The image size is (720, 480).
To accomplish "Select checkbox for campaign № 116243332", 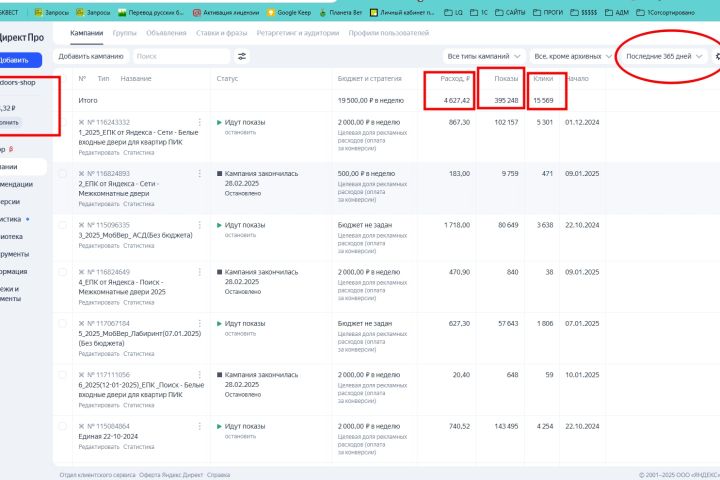I will point(62,122).
